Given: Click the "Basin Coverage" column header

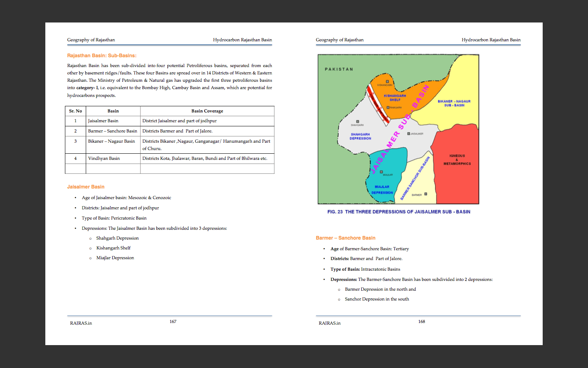Looking at the screenshot, I should coord(207,111).
